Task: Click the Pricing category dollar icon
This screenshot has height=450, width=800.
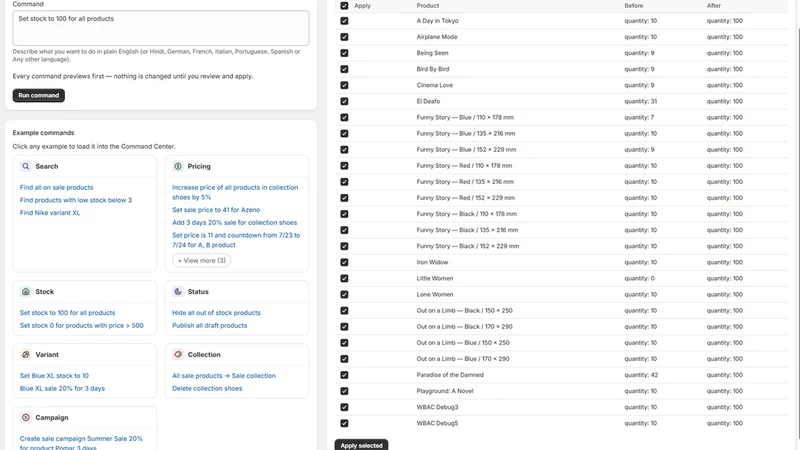Action: pyautogui.click(x=178, y=166)
